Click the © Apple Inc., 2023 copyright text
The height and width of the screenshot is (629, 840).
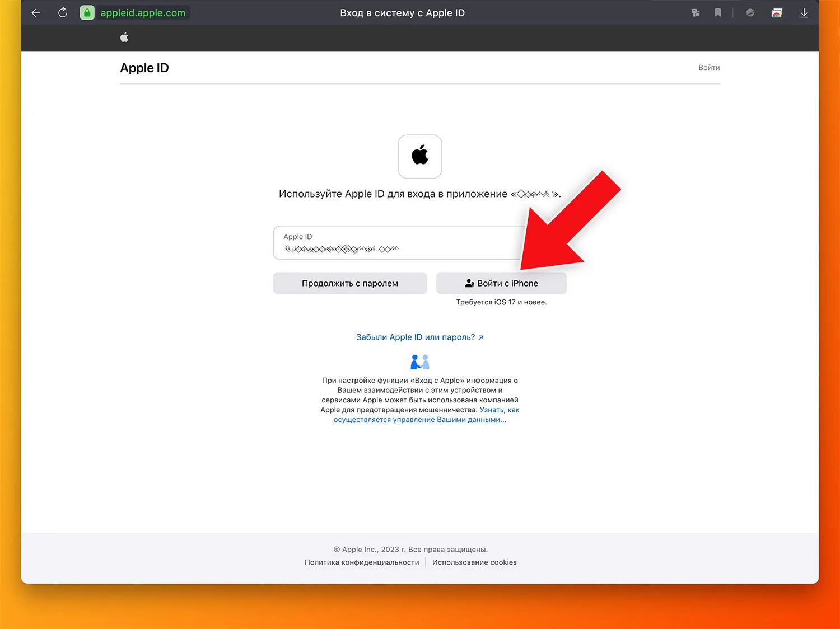pyautogui.click(x=410, y=550)
